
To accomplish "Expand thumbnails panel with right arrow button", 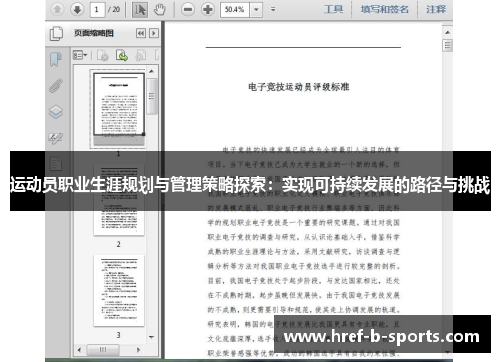I will coord(154,33).
